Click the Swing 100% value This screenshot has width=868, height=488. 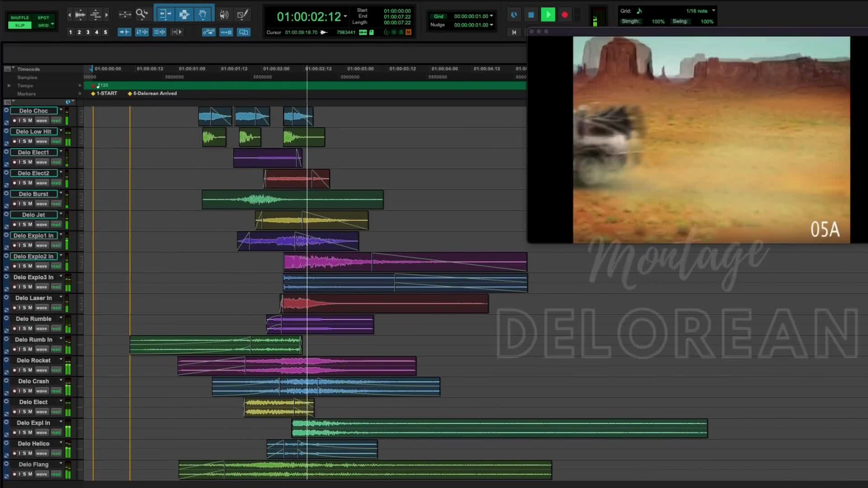coord(707,21)
